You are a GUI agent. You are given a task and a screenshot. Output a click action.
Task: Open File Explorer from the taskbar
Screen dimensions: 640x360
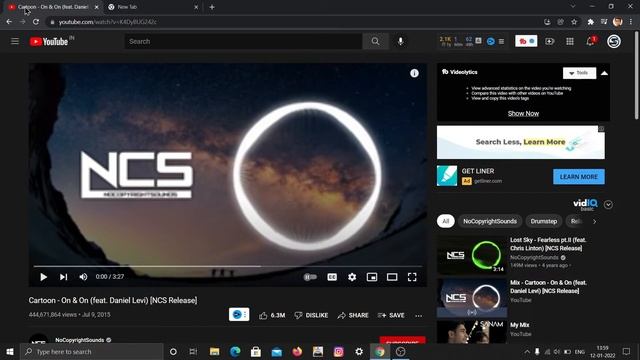coord(214,351)
